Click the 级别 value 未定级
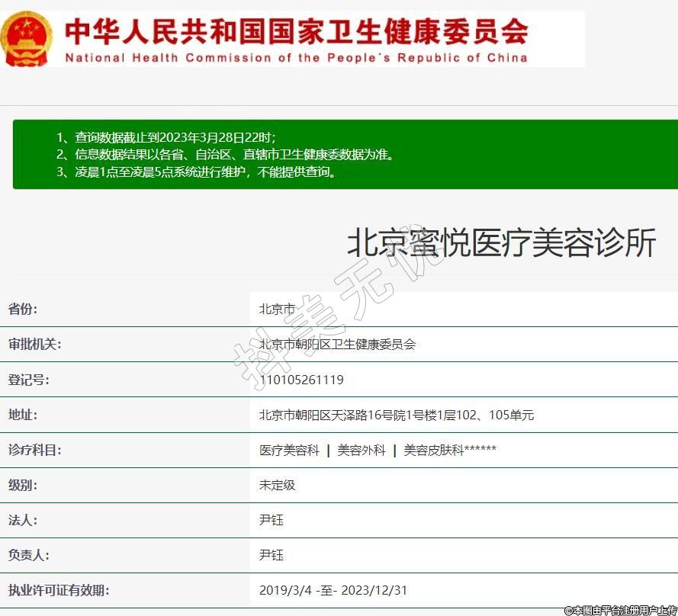Screen dimensions: 678x616 (x=277, y=485)
